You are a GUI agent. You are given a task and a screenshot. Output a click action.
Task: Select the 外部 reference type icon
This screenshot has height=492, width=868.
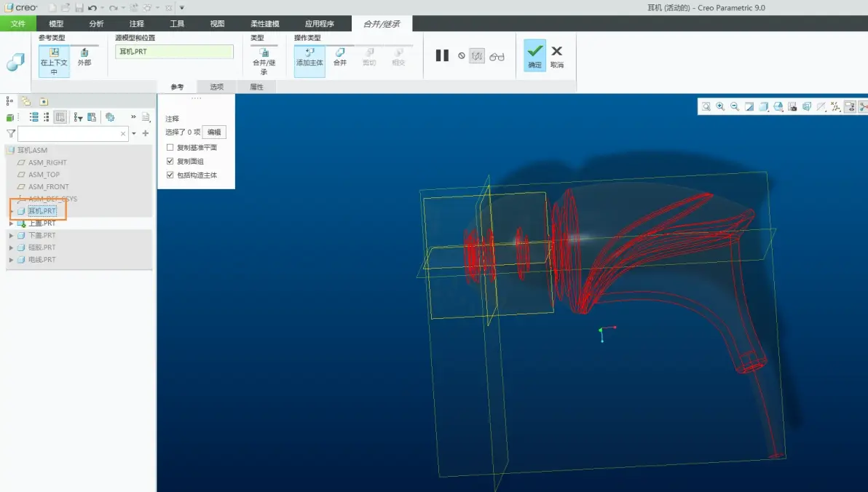click(84, 57)
